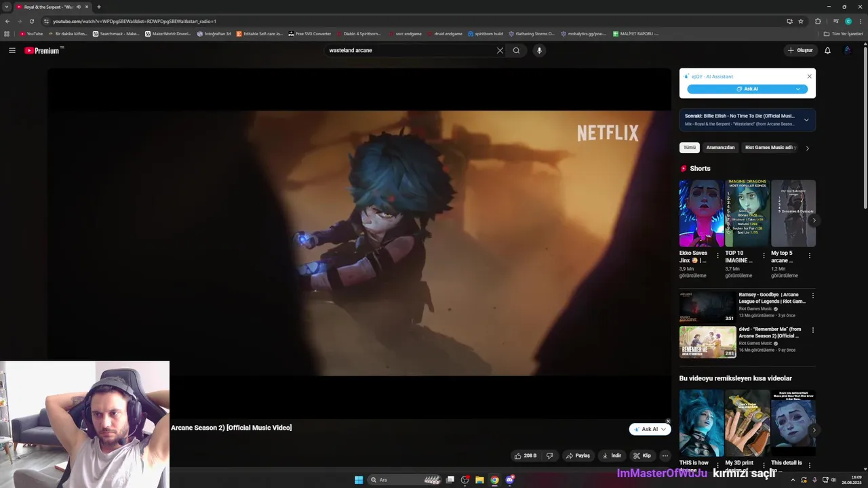
Task: Open more video actions ellipsis
Action: pos(665,455)
